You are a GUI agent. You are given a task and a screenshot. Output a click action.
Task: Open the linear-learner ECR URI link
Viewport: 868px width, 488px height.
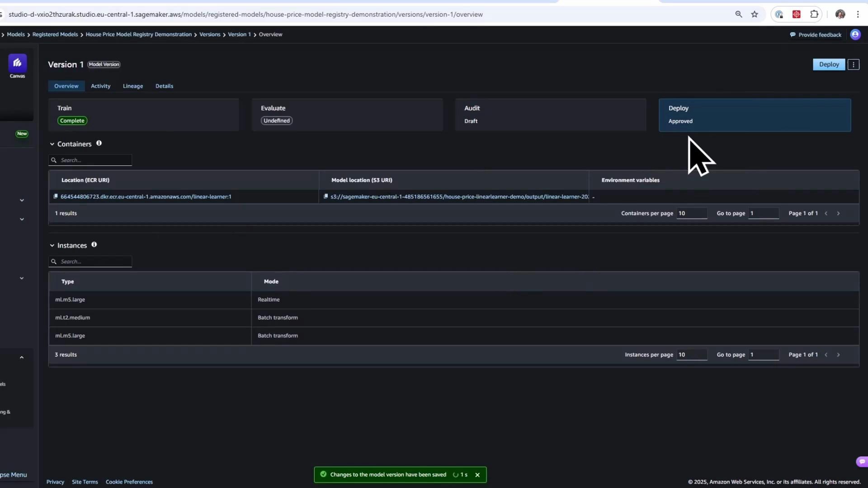[x=146, y=197]
